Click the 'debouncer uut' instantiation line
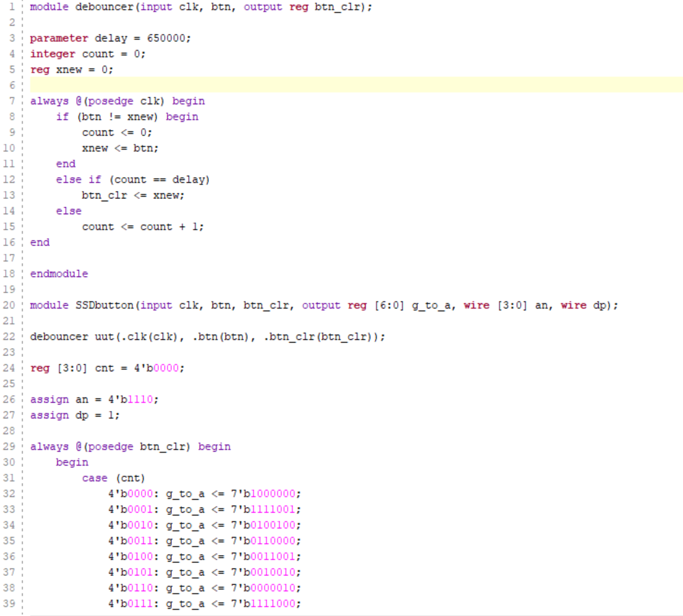This screenshot has width=683, height=616. pyautogui.click(x=207, y=336)
